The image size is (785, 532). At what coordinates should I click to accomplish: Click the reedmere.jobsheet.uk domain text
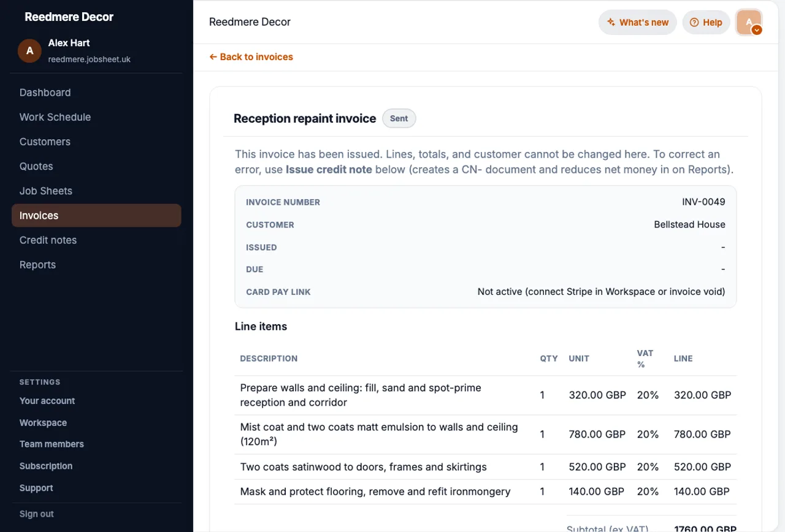click(x=90, y=59)
